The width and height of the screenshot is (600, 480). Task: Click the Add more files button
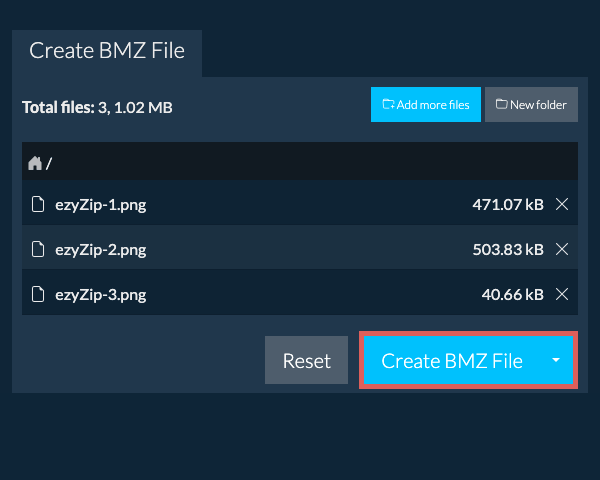pyautogui.click(x=426, y=104)
